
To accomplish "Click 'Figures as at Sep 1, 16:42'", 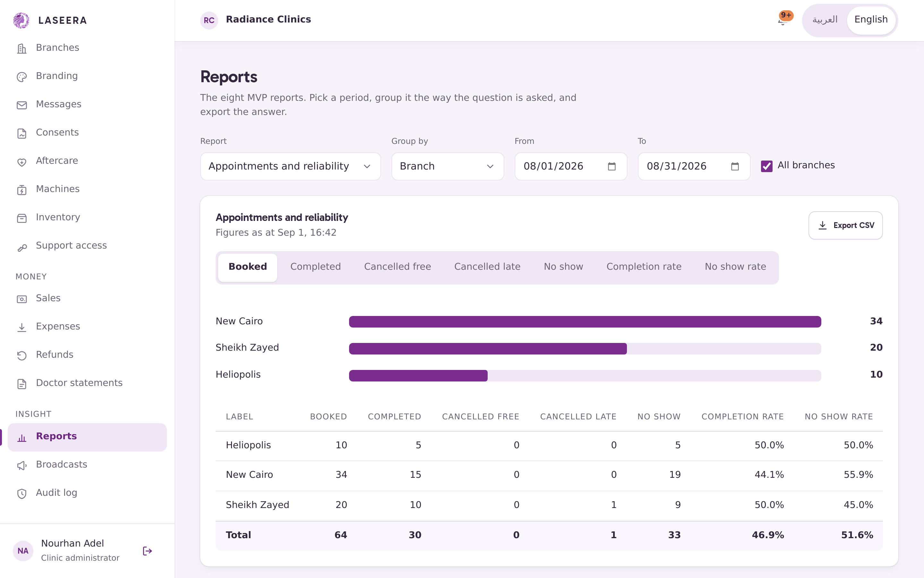I will coord(276,233).
